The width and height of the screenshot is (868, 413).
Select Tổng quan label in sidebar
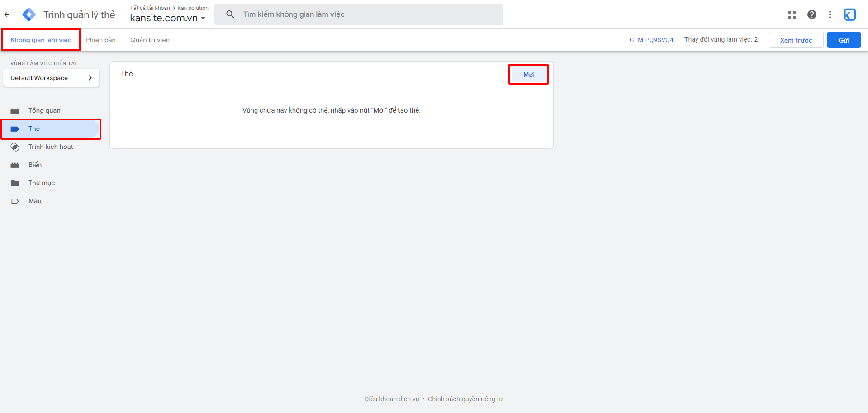coord(44,110)
